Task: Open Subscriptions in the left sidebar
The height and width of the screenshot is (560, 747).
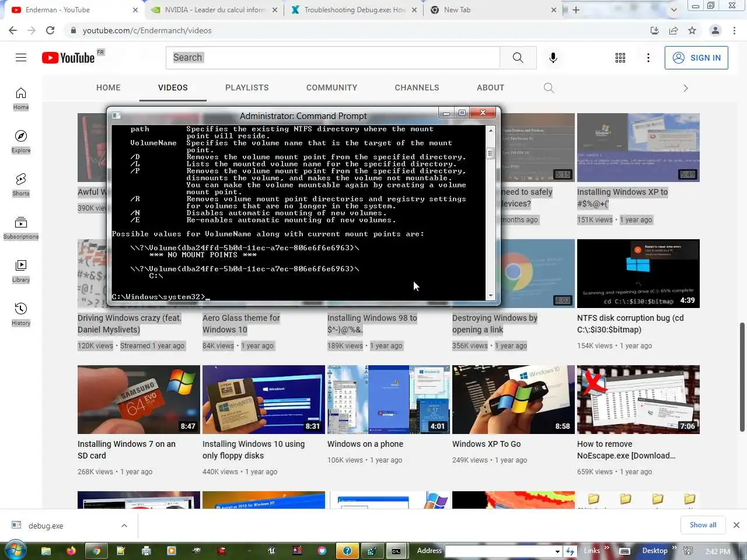Action: tap(21, 228)
